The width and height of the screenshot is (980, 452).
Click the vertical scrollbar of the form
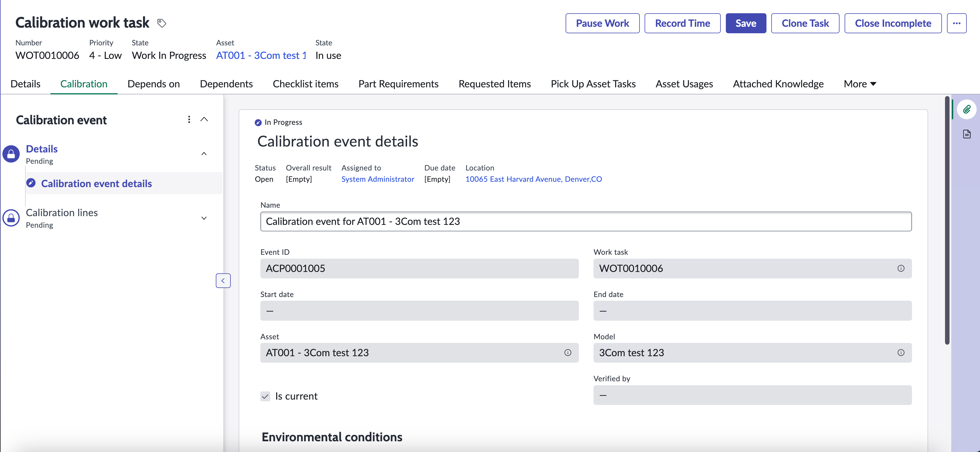point(947,220)
